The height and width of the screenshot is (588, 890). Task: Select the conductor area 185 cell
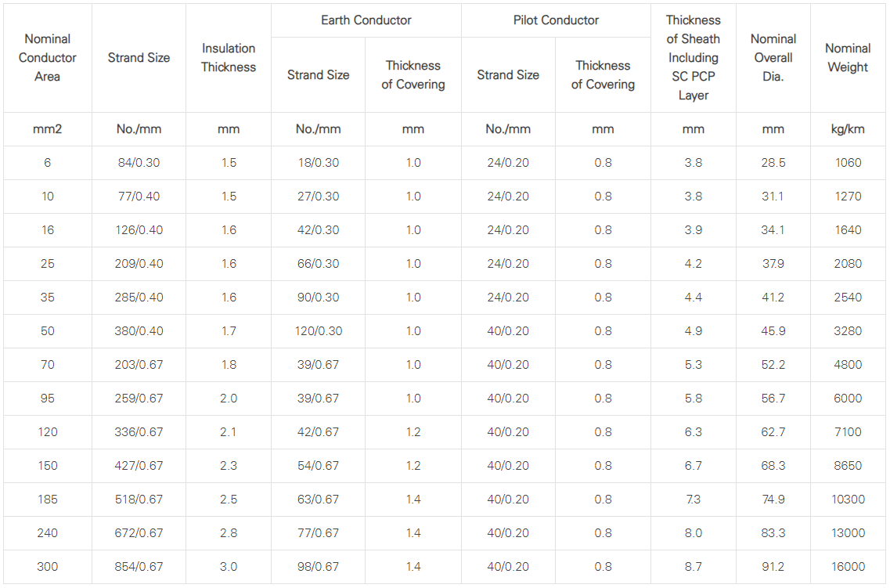48,500
